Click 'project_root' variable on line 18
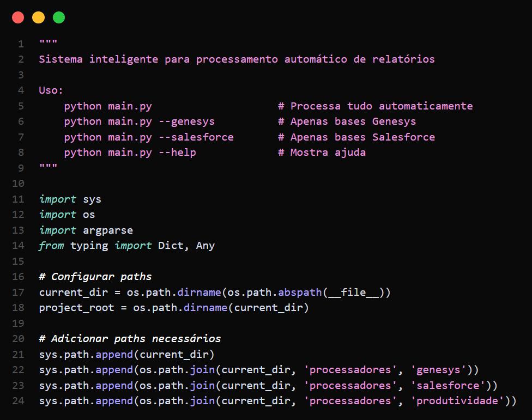This screenshot has width=532, height=420. tap(76, 308)
